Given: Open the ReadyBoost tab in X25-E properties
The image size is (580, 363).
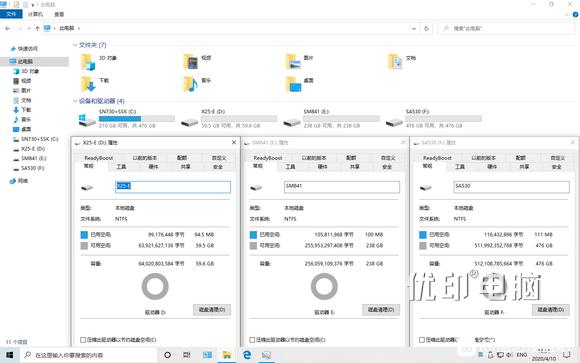Looking at the screenshot, I should [x=99, y=158].
